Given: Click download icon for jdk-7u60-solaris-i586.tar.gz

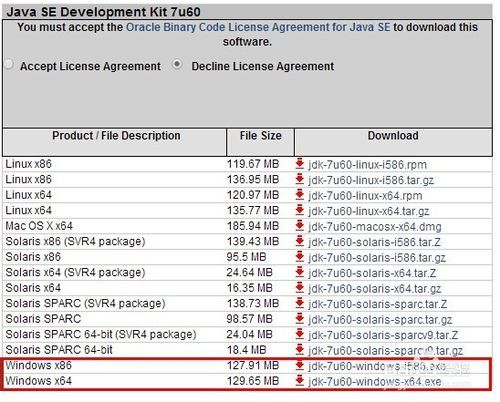Looking at the screenshot, I should click(x=300, y=257).
